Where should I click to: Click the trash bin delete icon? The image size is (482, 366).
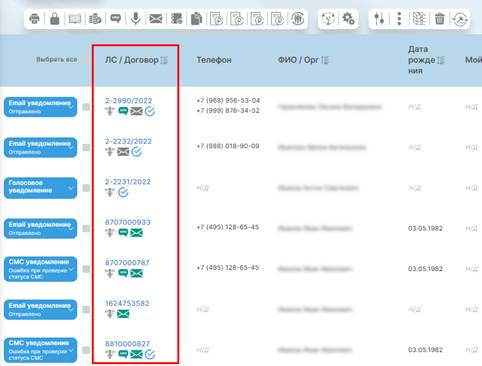[x=440, y=19]
